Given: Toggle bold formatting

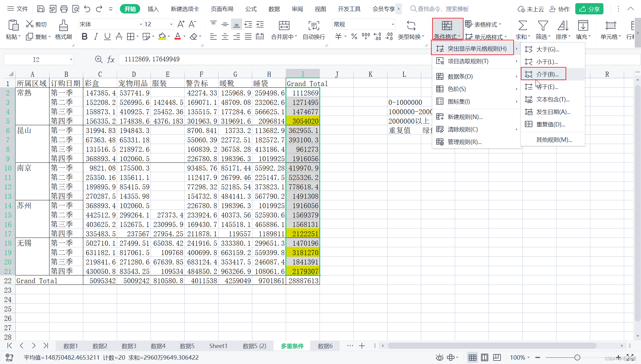Looking at the screenshot, I should pos(84,37).
